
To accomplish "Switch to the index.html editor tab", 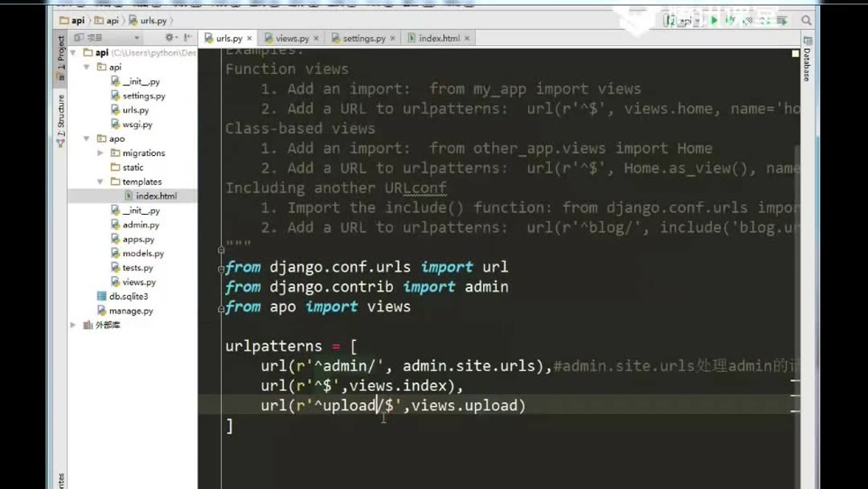I will (438, 38).
